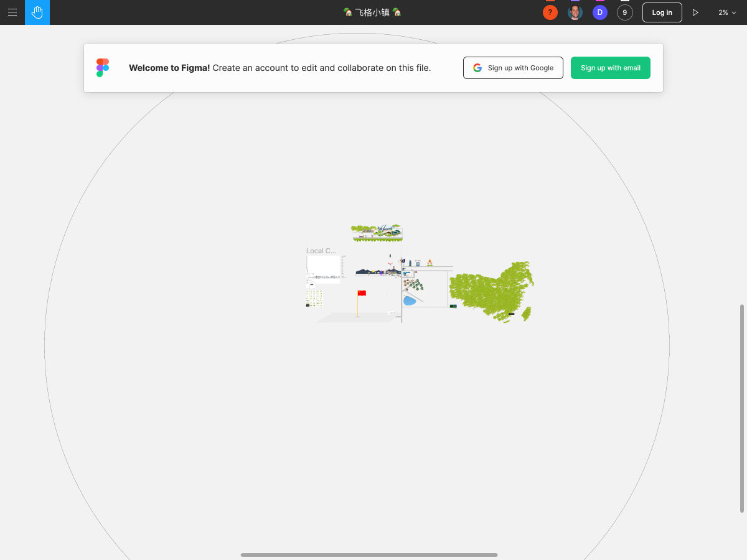Select the blue pond shape on canvas
This screenshot has height=560, width=747.
[409, 301]
